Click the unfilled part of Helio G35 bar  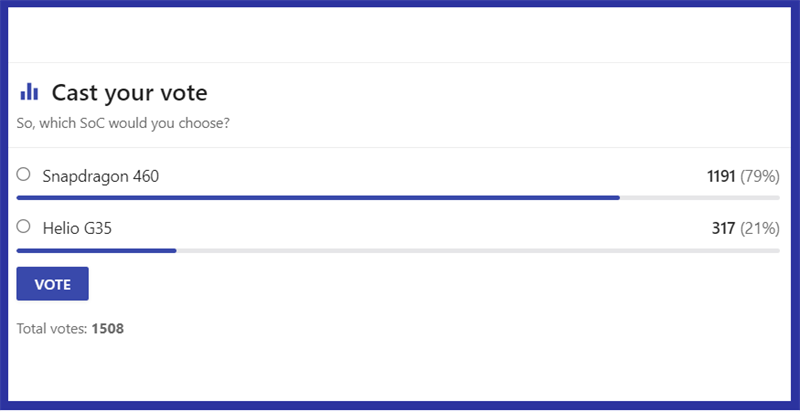478,250
